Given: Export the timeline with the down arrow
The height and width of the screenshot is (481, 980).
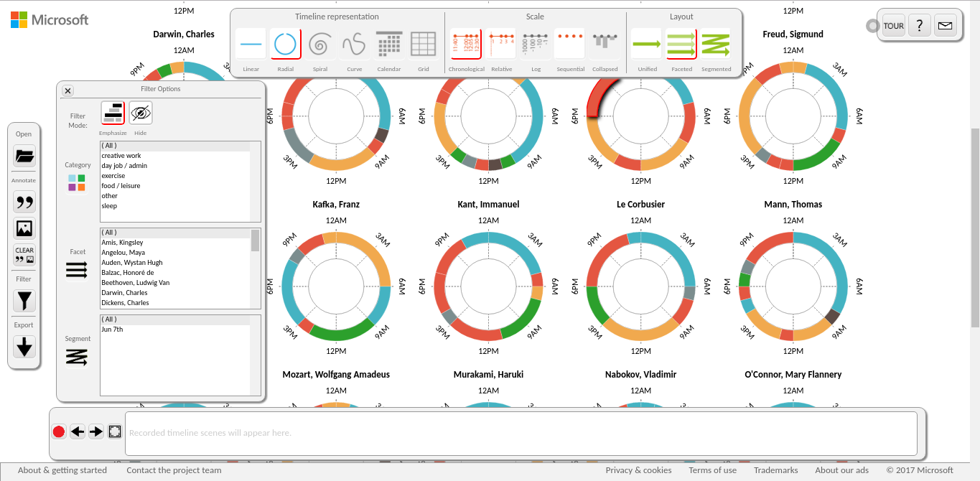Looking at the screenshot, I should point(24,346).
